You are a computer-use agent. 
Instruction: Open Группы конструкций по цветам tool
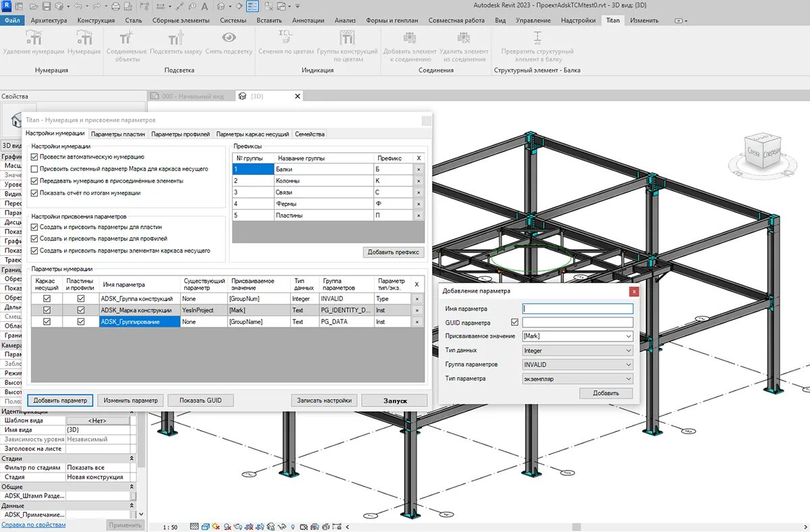pos(346,46)
